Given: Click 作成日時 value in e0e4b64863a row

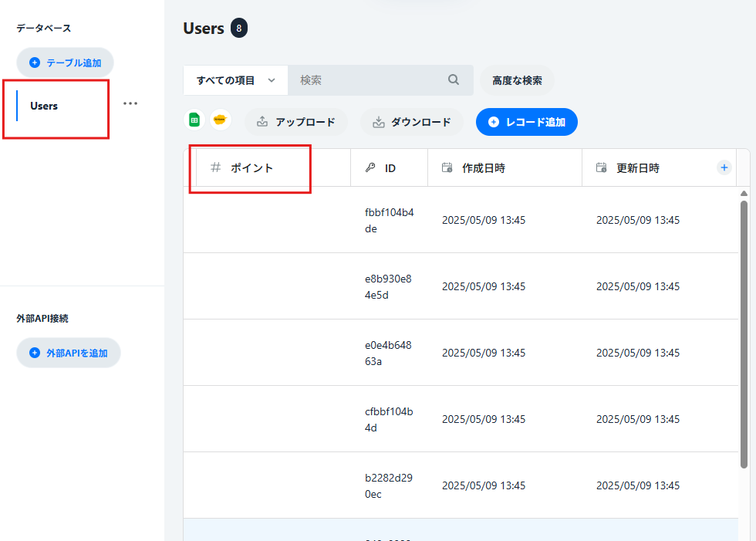Looking at the screenshot, I should (484, 353).
